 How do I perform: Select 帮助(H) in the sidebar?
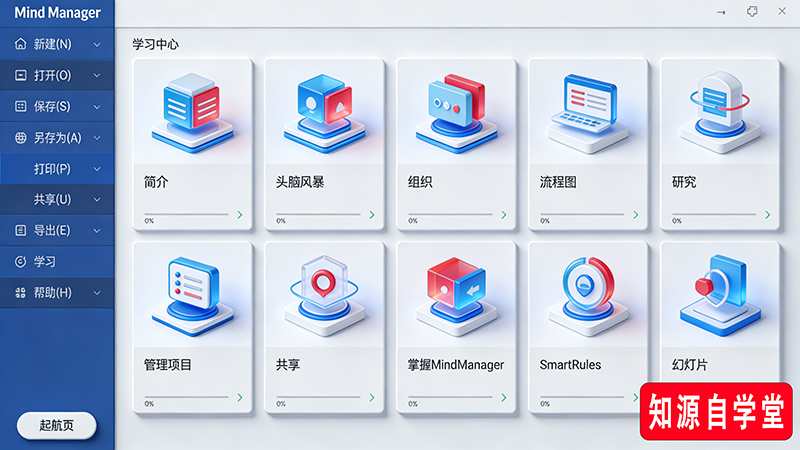coord(57,293)
